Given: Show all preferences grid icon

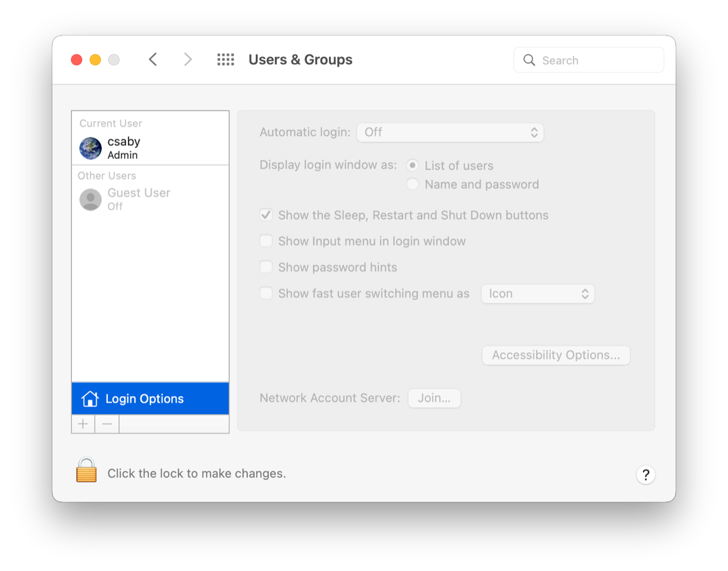Looking at the screenshot, I should tap(225, 59).
